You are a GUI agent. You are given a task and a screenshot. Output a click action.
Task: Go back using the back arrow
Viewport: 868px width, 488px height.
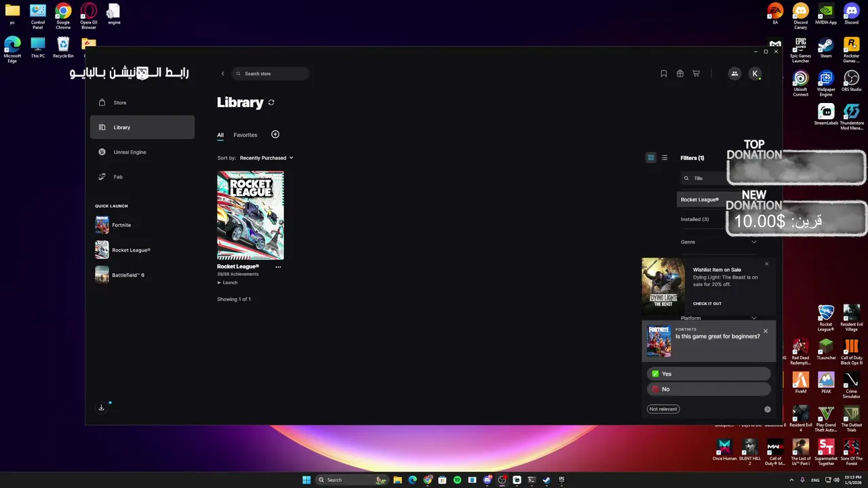(x=222, y=73)
